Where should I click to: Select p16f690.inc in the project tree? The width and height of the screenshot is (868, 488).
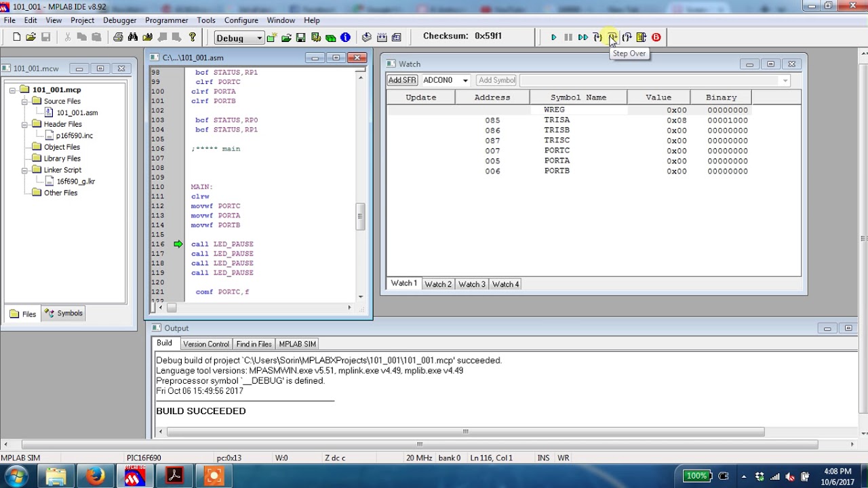pyautogui.click(x=75, y=136)
